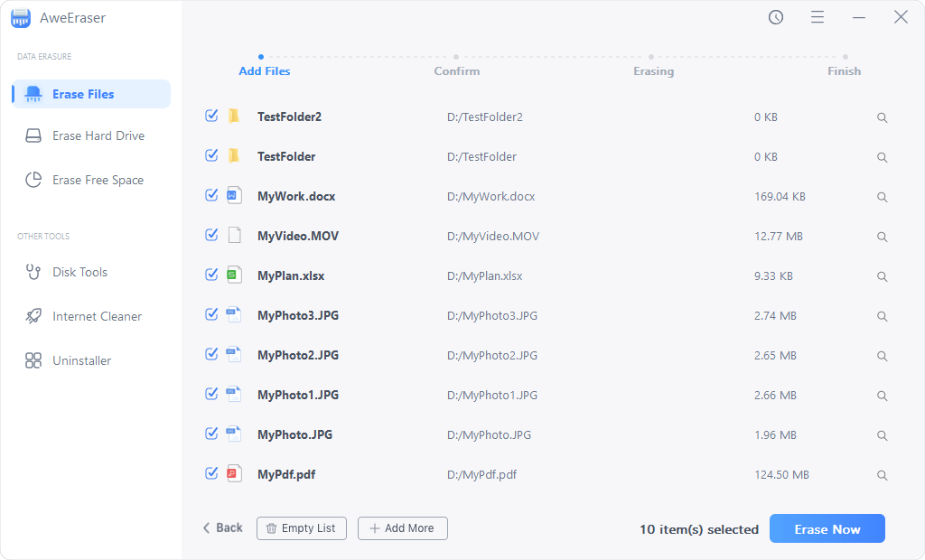The width and height of the screenshot is (925, 560).
Task: Open the hamburger menu icon
Action: [x=817, y=17]
